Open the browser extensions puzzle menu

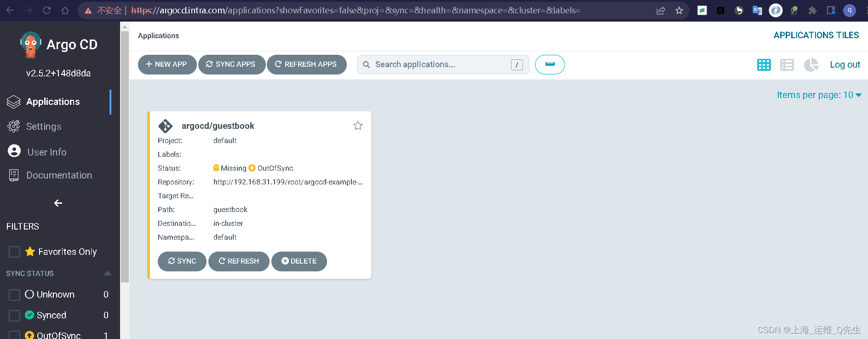pos(813,11)
